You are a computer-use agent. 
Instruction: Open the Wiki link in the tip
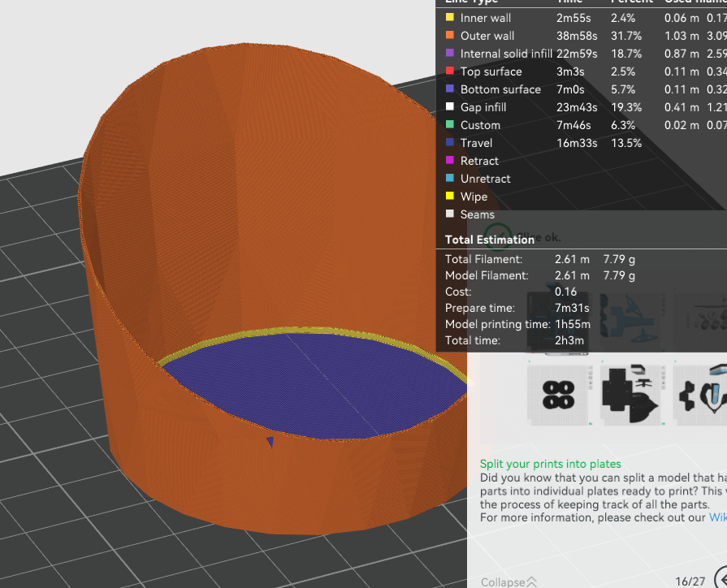[x=717, y=517]
